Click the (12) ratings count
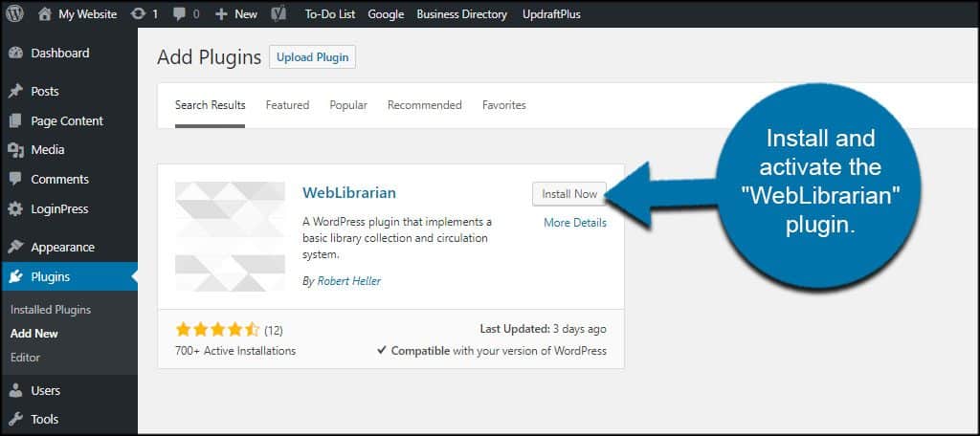The height and width of the screenshot is (436, 980). tap(274, 329)
